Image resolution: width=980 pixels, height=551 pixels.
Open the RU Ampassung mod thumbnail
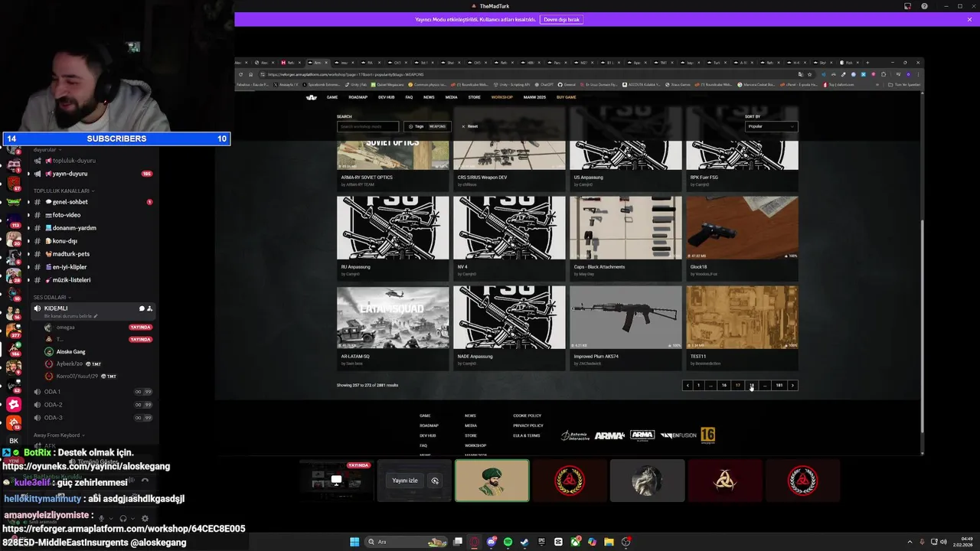click(393, 227)
